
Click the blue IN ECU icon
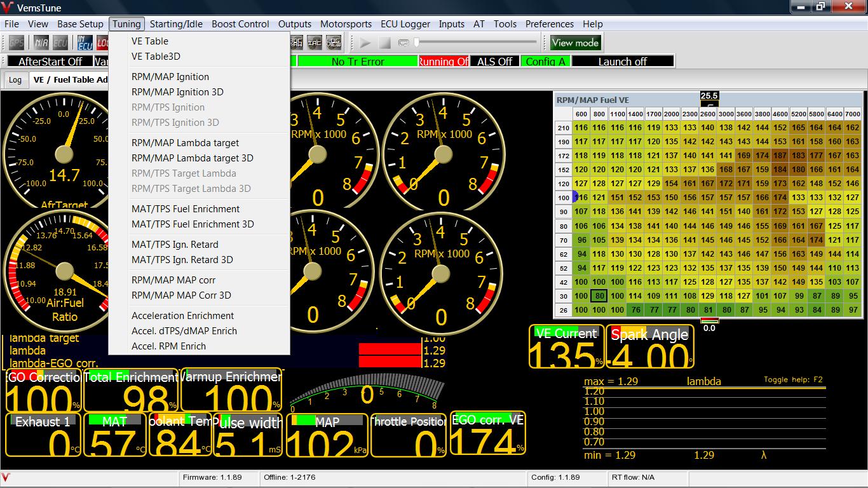tap(85, 43)
